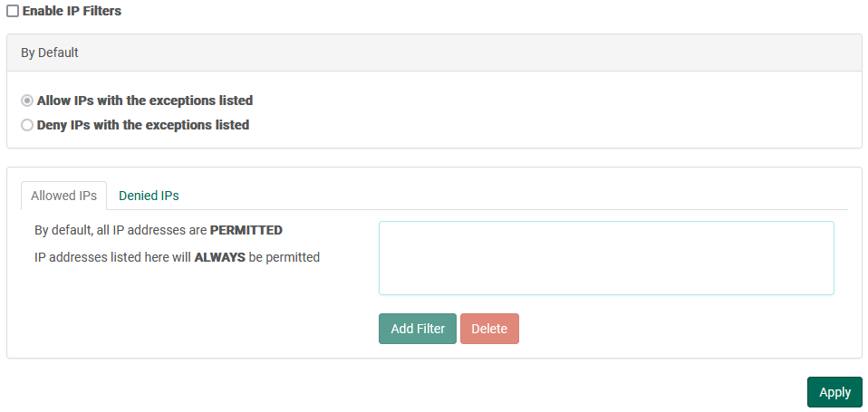Click inside the empty IP filter list box
Image resolution: width=868 pixels, height=412 pixels.
(605, 258)
